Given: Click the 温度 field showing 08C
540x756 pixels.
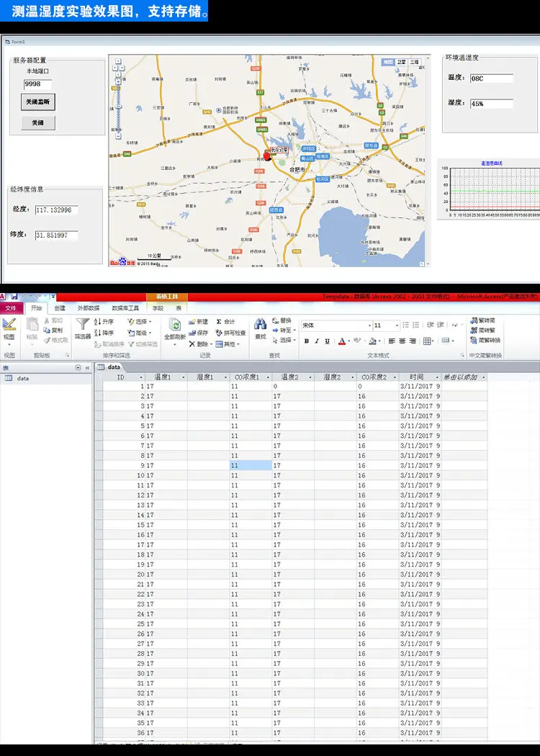Looking at the screenshot, I should click(492, 78).
